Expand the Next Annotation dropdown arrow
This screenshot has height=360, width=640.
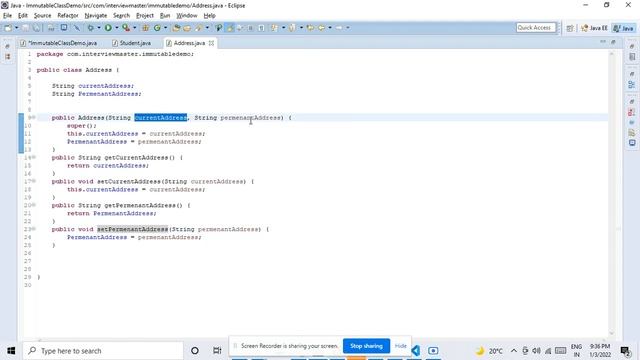pyautogui.click(x=283, y=28)
